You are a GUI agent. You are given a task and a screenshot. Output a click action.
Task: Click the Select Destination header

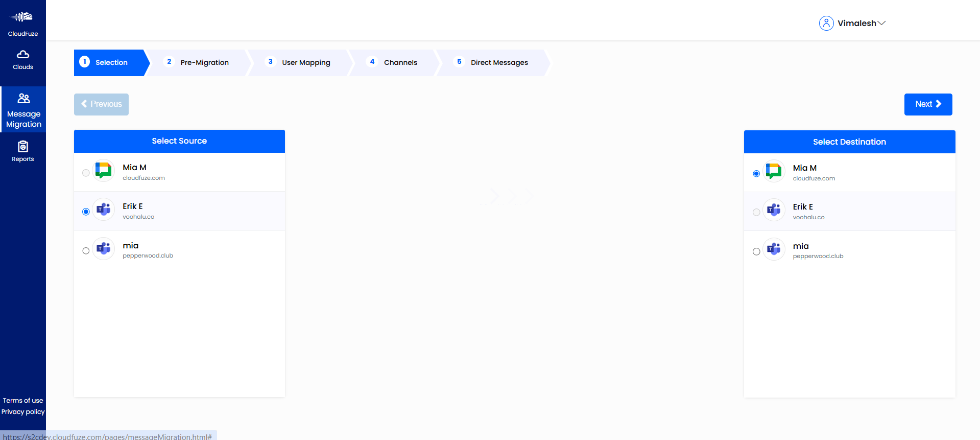tap(849, 142)
